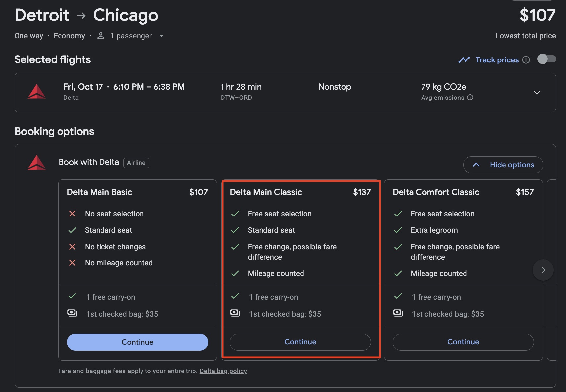Click the Lowest total price label
Screen dimensions: 566x392
pyautogui.click(x=526, y=36)
